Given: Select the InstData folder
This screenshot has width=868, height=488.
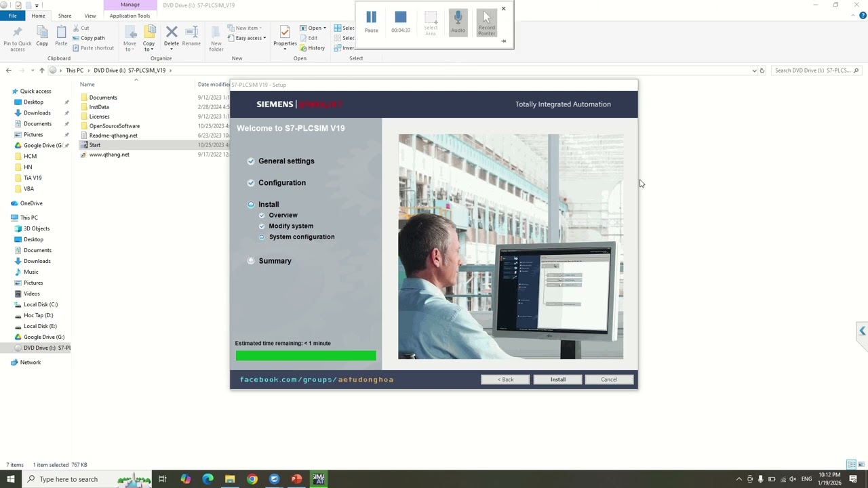Looking at the screenshot, I should pos(99,107).
